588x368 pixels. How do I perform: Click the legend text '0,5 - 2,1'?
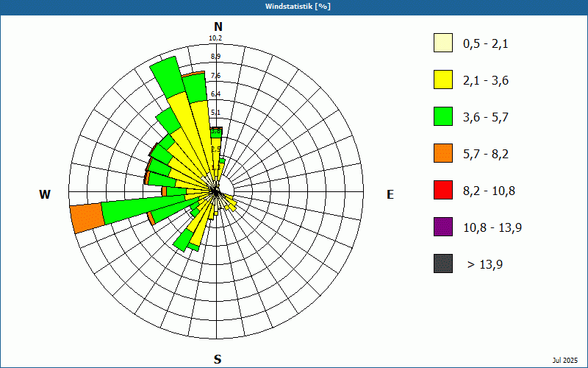[486, 44]
